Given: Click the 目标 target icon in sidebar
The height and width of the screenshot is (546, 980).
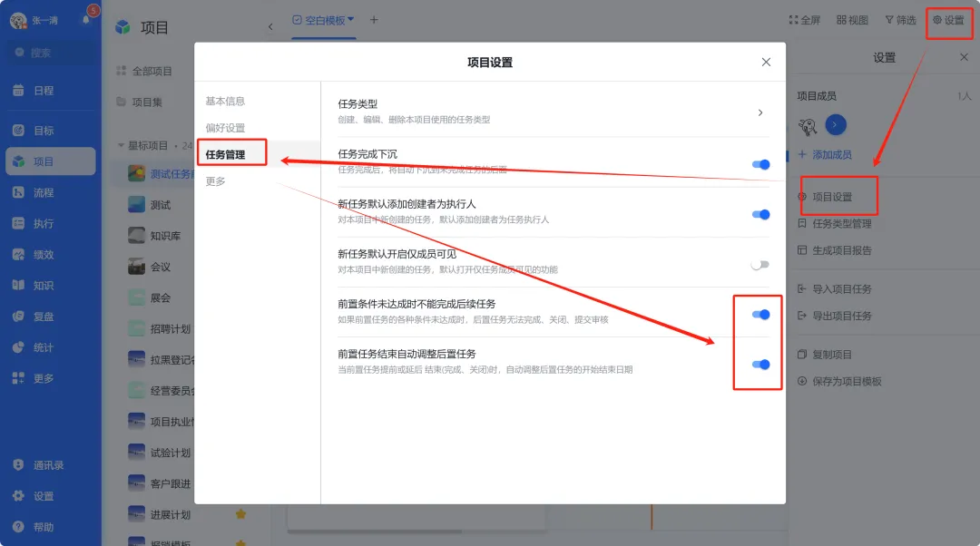Looking at the screenshot, I should point(18,130).
